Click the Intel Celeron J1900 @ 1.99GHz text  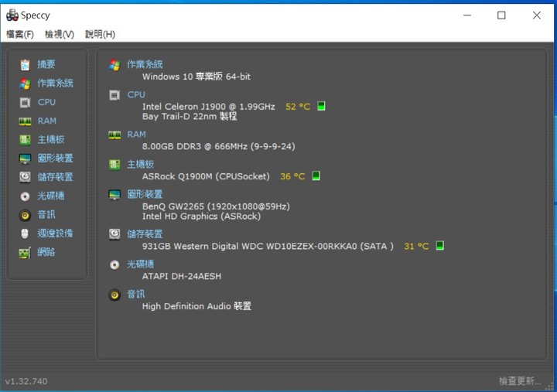[209, 107]
